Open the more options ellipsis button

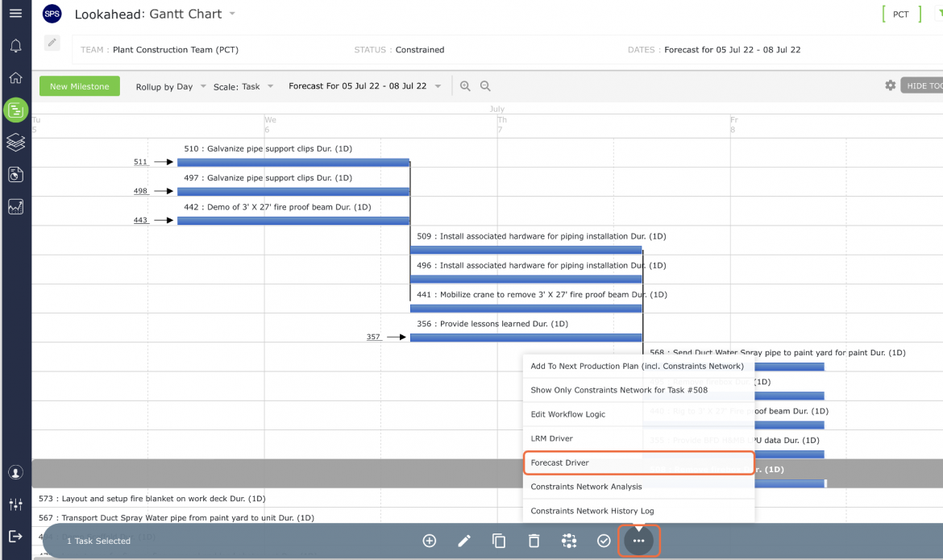pyautogui.click(x=638, y=541)
